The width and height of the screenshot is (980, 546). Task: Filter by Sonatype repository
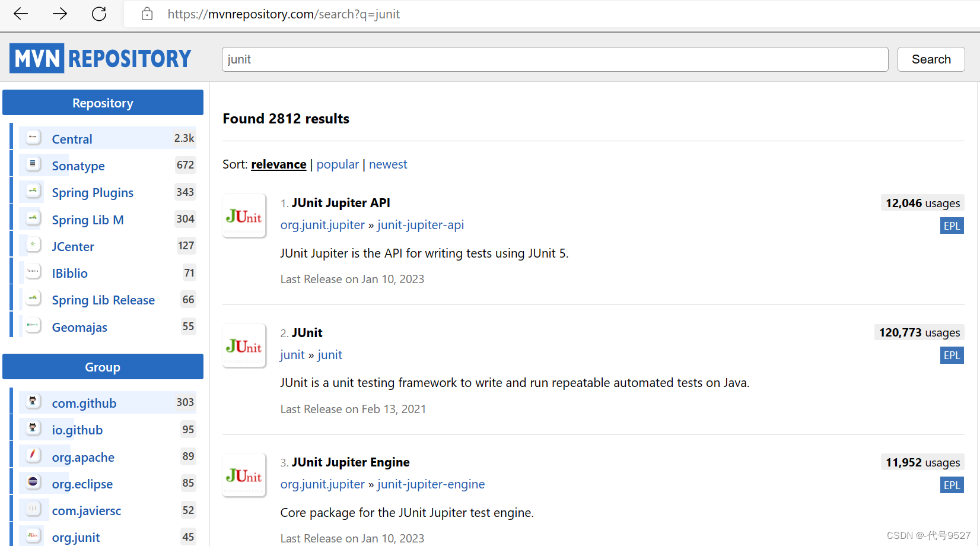(78, 166)
